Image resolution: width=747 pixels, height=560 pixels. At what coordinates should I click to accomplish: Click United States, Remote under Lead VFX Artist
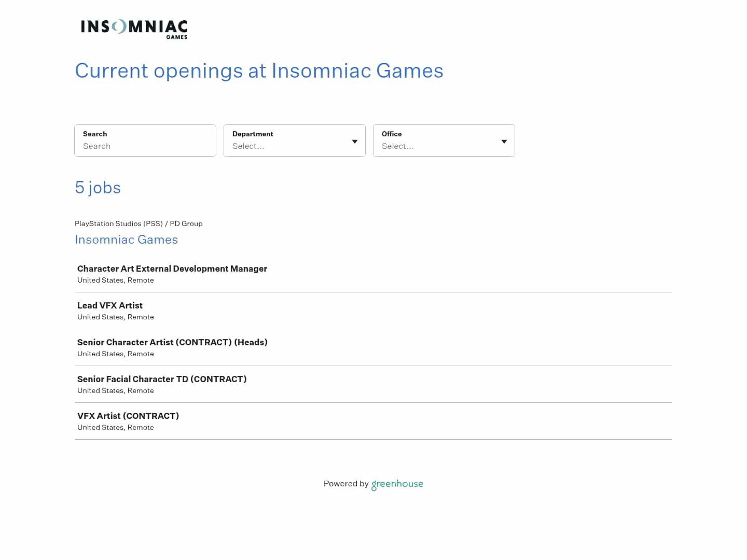115,317
